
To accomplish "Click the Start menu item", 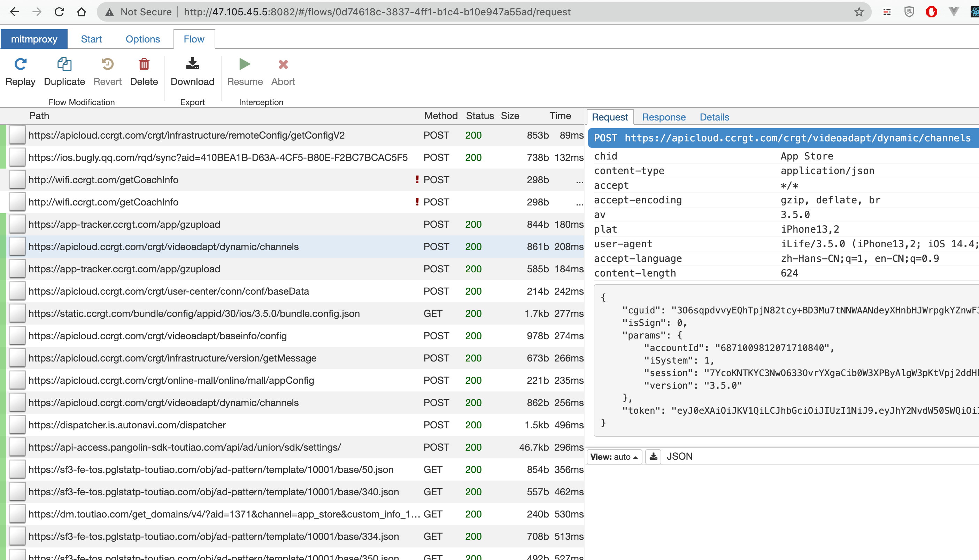I will 91,38.
